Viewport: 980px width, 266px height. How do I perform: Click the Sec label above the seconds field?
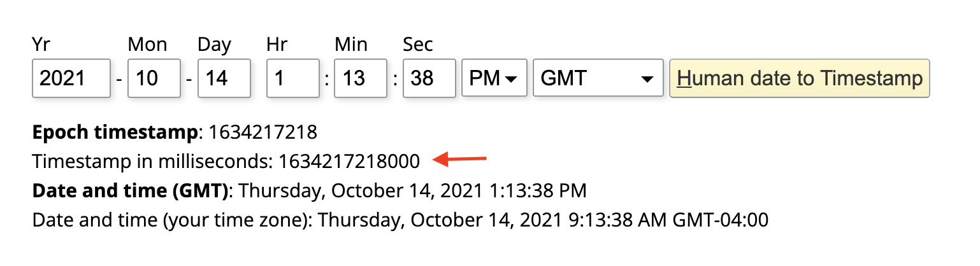coord(418,45)
